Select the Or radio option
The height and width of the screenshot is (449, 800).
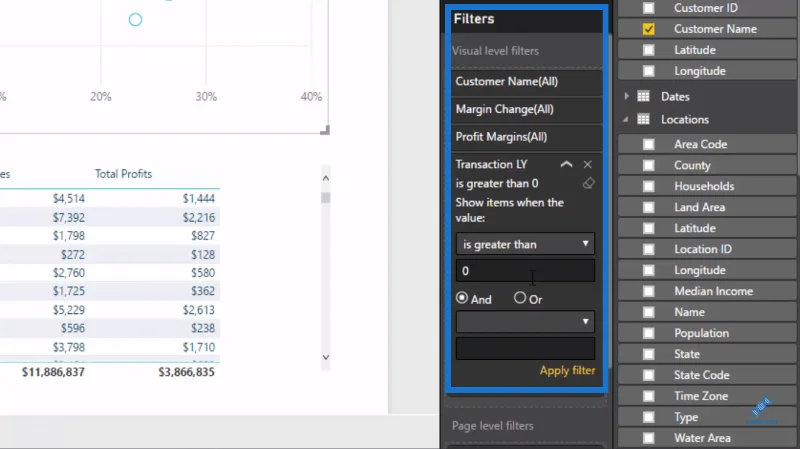click(x=519, y=298)
